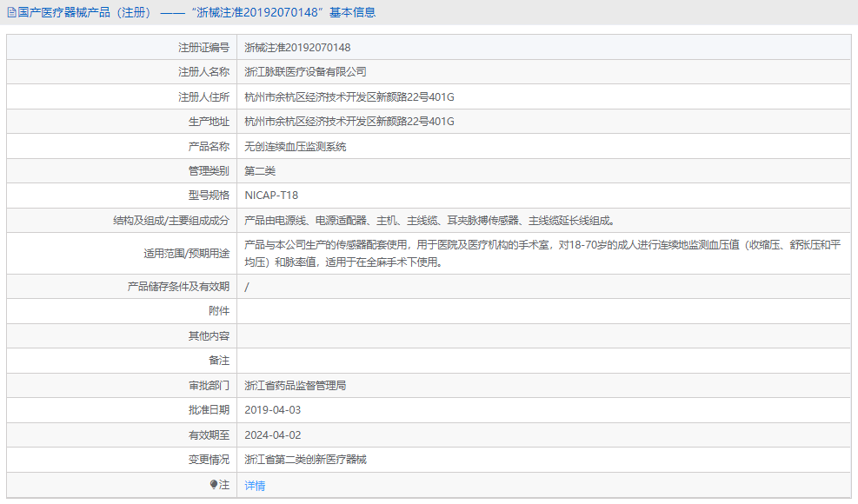This screenshot has height=504, width=858.
Task: Click the 附件 label
Action: [x=219, y=311]
